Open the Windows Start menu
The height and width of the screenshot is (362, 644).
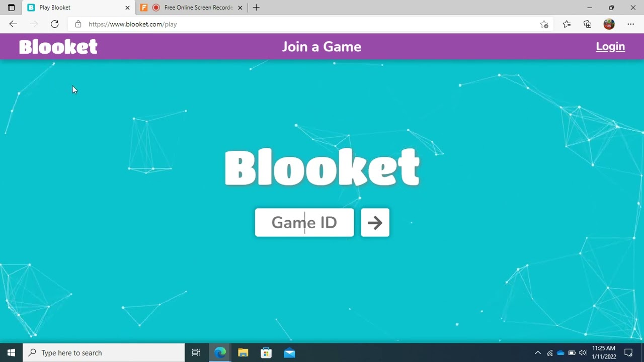(11, 352)
